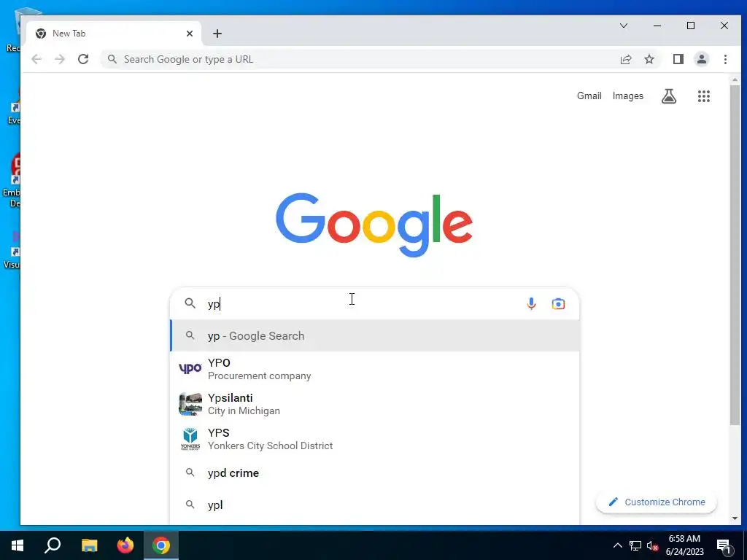Click the YPO logo thumbnail

[190, 368]
